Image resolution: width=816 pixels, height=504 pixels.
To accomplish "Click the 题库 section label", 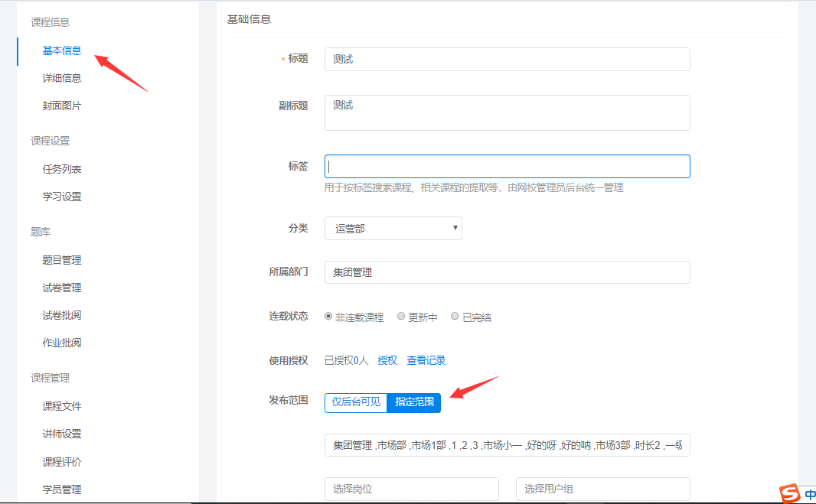I will point(41,232).
